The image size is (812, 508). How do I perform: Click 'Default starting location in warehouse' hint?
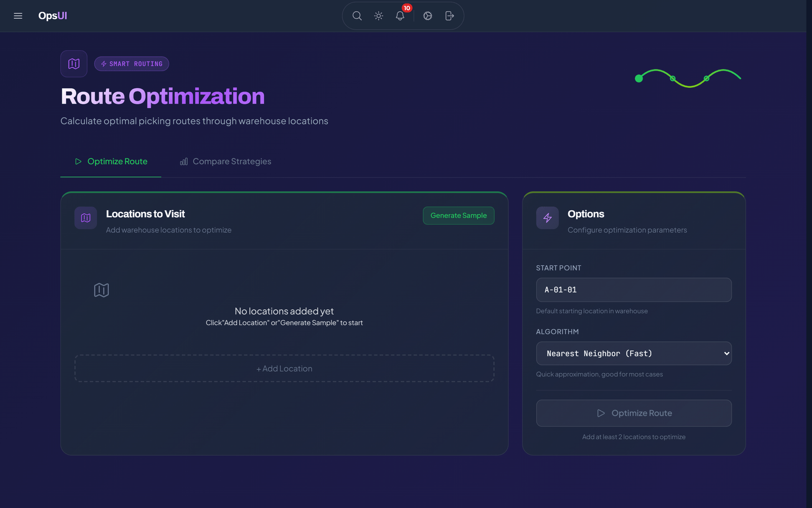(x=592, y=311)
